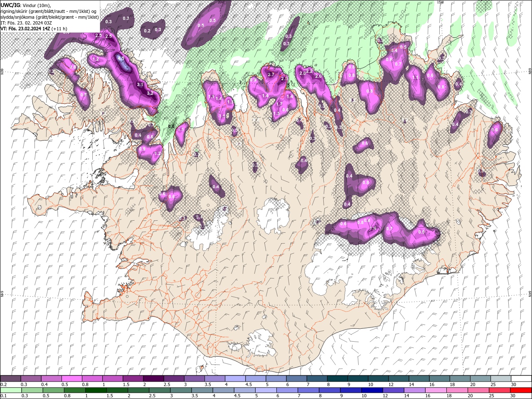Click the snow legend swatch between 8 and 9

pos(337,379)
